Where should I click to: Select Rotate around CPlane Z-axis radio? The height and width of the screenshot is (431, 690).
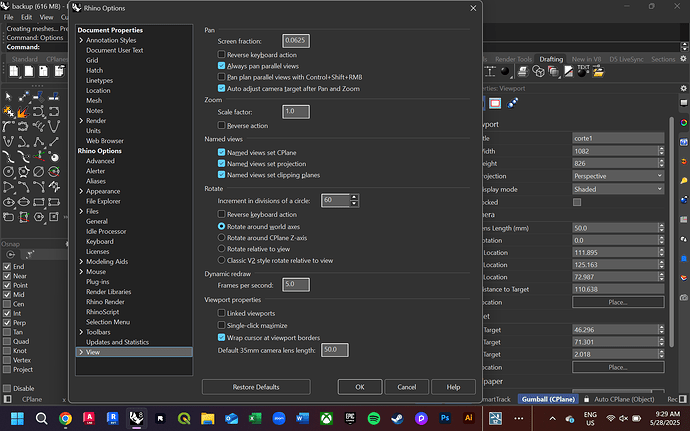point(221,238)
